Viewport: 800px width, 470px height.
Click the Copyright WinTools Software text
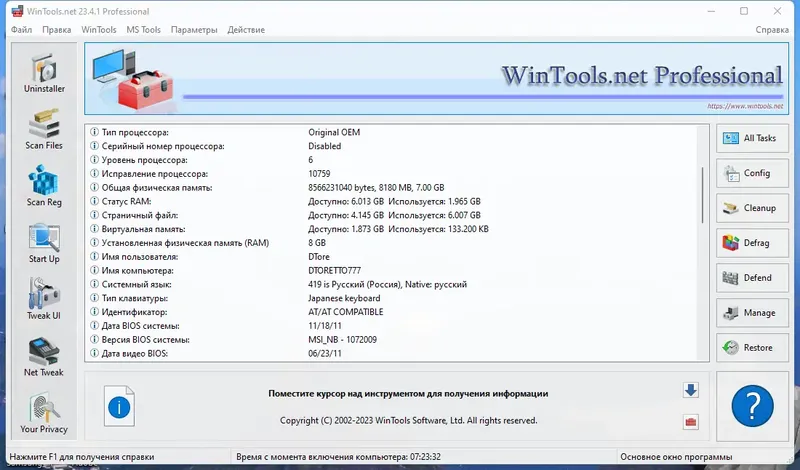coord(408,420)
